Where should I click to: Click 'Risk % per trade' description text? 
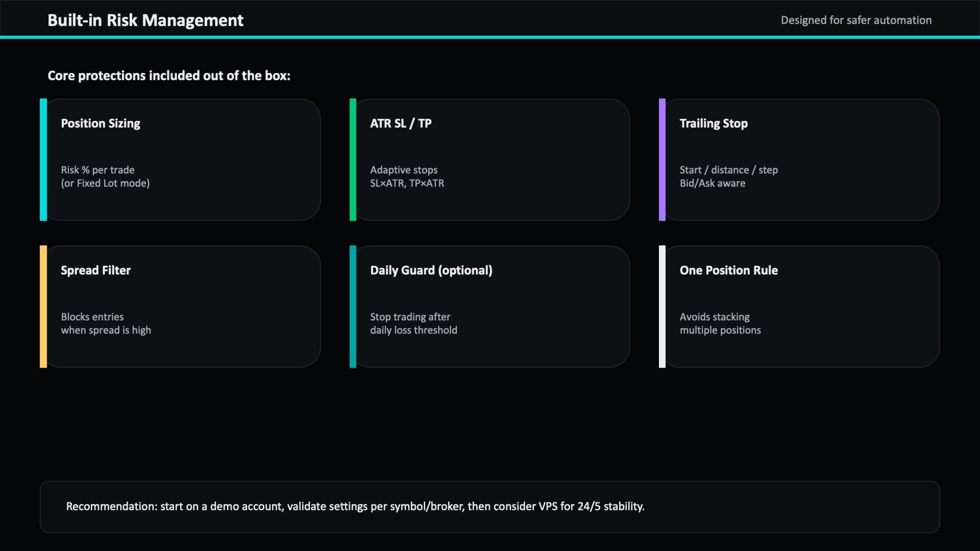[x=97, y=170]
